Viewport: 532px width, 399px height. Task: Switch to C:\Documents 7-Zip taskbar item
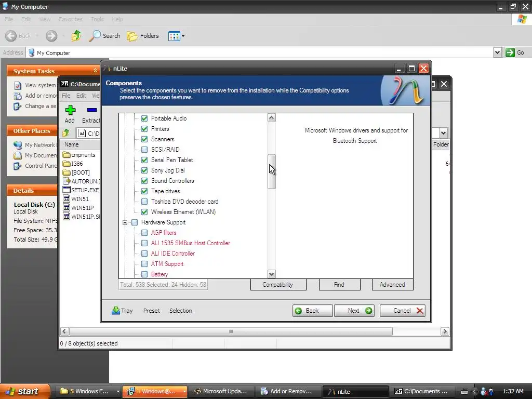(x=421, y=391)
